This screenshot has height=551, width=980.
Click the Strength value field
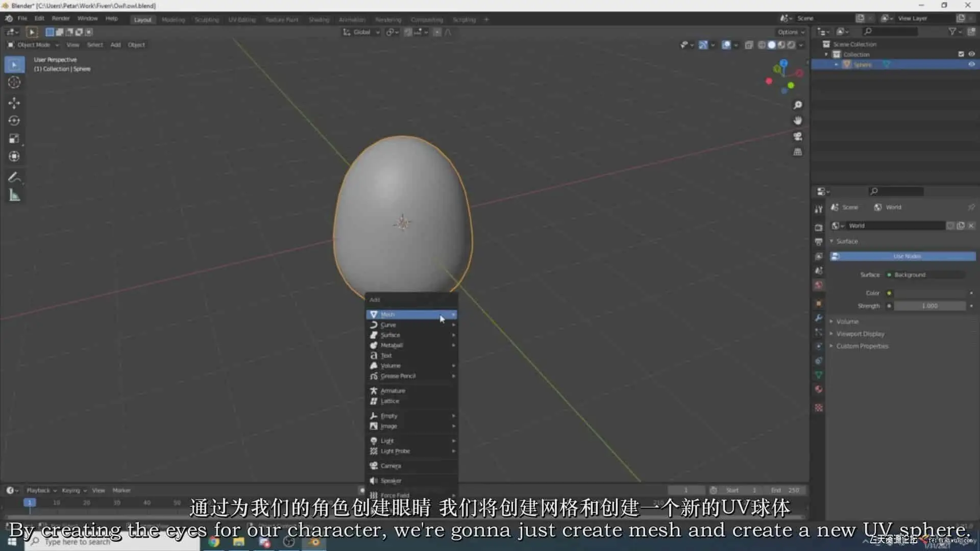929,306
